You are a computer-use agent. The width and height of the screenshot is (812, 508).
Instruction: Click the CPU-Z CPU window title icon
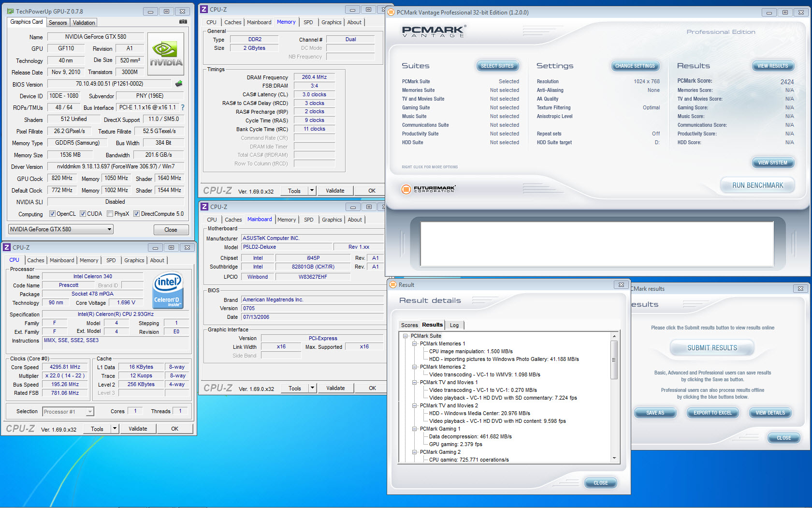(x=7, y=247)
